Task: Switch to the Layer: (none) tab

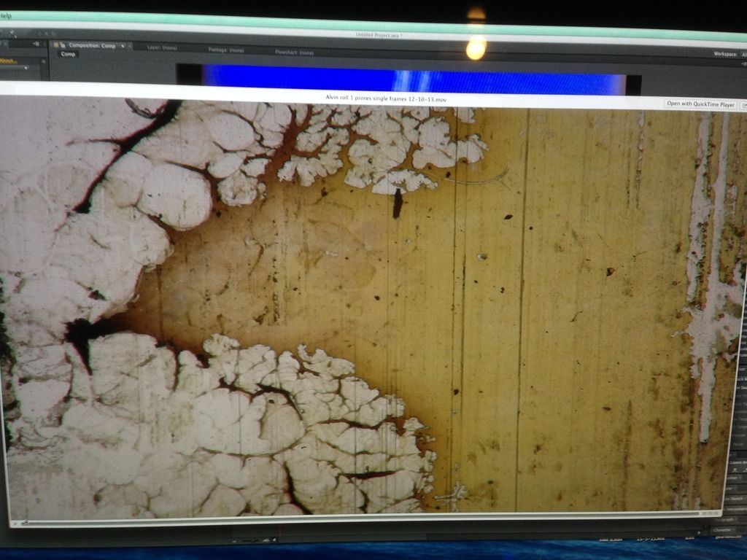Action: tap(162, 47)
